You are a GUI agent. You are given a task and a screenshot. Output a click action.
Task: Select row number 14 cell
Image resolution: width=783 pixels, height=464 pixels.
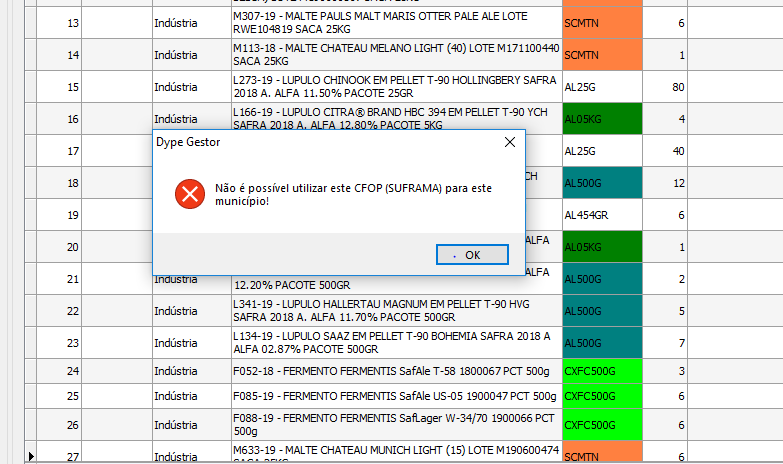click(x=59, y=55)
